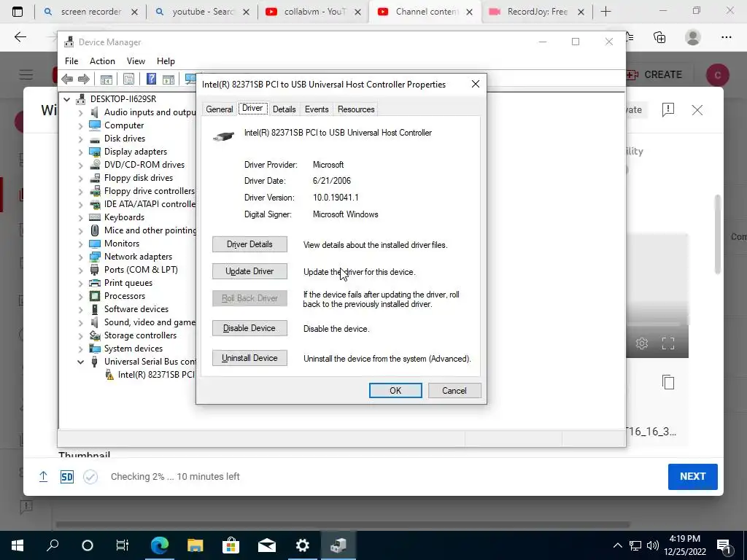Viewport: 747px width, 560px height.
Task: Switch to the Resources tab
Action: (x=356, y=109)
